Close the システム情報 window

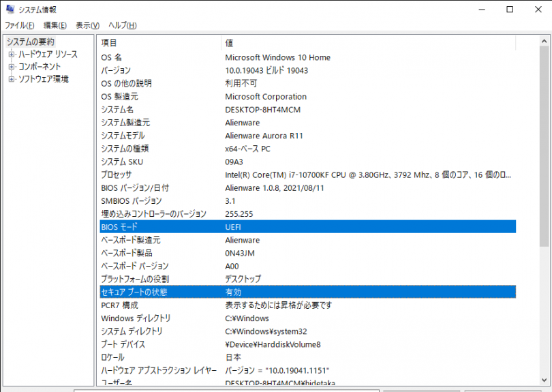coord(538,10)
